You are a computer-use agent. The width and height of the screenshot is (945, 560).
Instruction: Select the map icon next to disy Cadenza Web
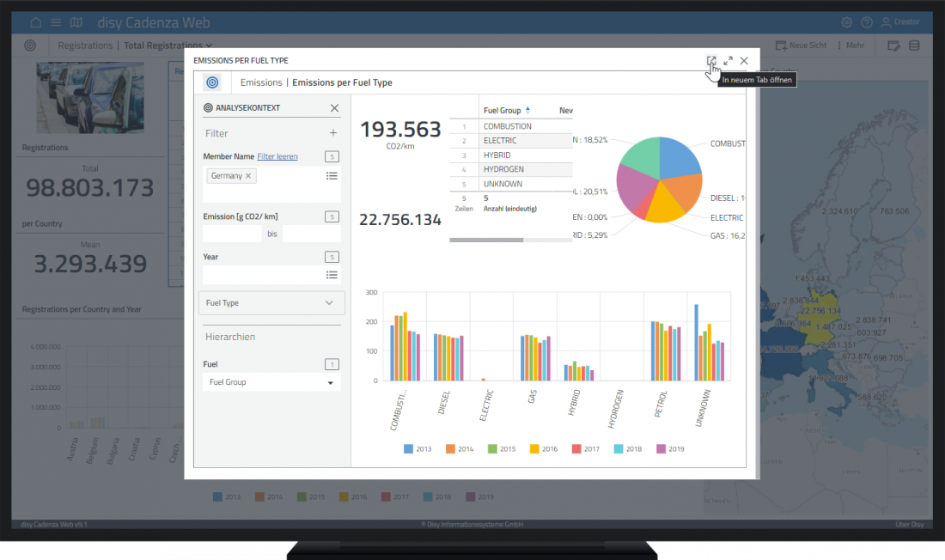(x=76, y=22)
